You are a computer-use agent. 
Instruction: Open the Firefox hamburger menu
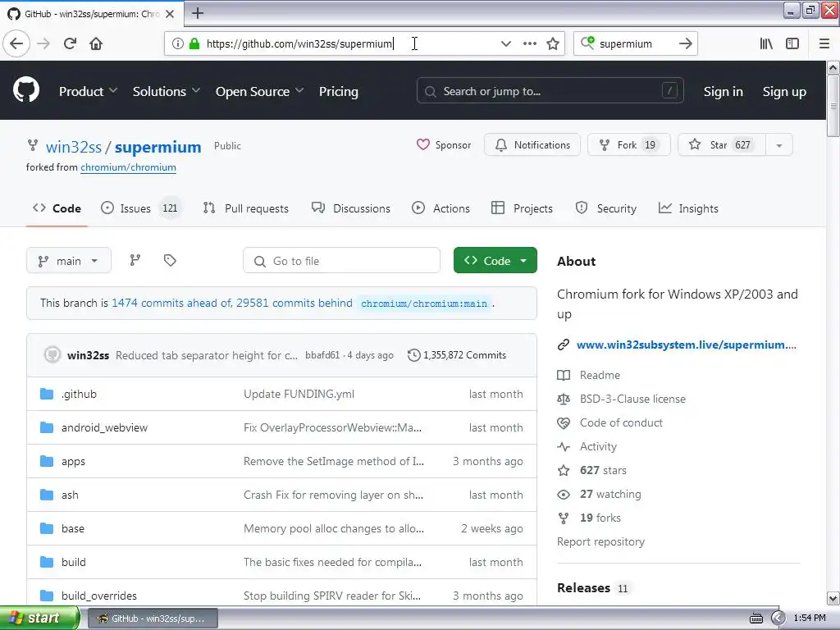pos(824,43)
